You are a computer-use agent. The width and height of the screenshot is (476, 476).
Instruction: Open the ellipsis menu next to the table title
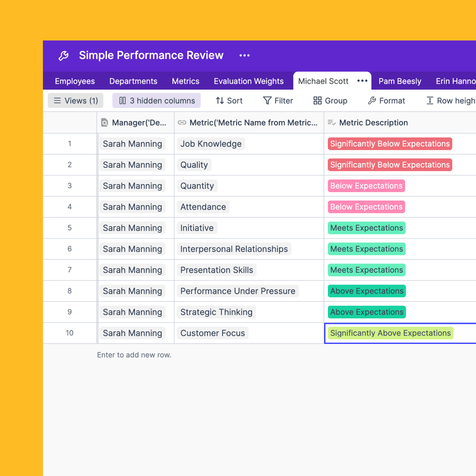pyautogui.click(x=244, y=56)
